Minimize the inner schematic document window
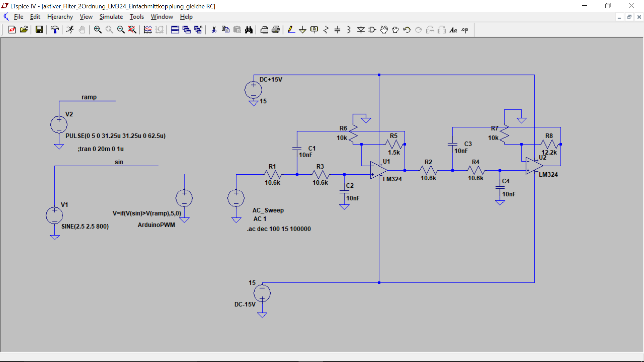This screenshot has width=644, height=362. click(620, 17)
